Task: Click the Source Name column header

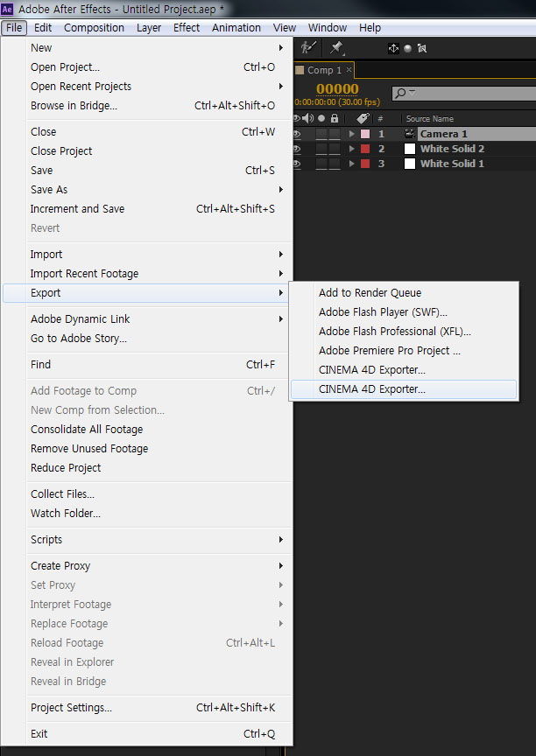Action: 429,119
